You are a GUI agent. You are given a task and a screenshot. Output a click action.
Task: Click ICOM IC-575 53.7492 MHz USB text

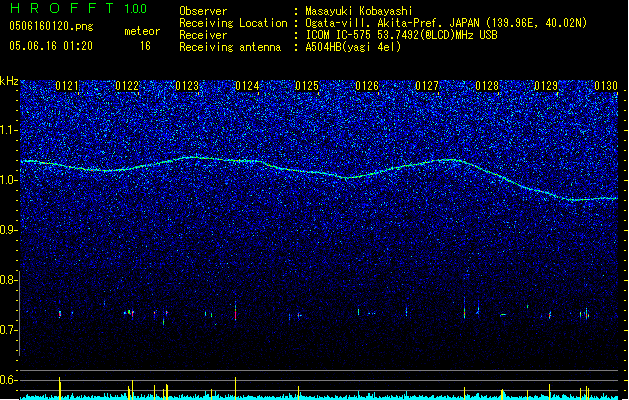pos(401,35)
